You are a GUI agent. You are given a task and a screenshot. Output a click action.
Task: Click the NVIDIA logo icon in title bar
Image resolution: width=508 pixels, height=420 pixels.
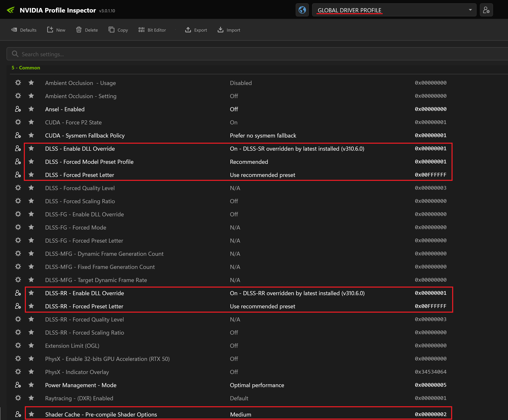[x=11, y=10]
